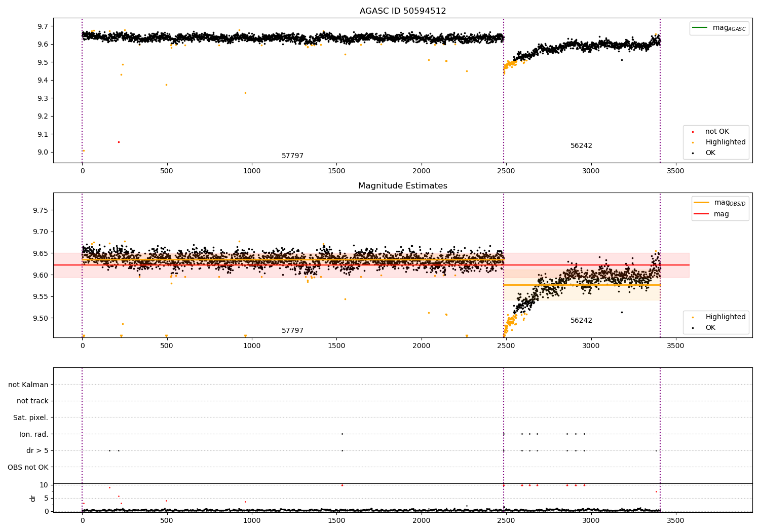Image resolution: width=760 pixels, height=532 pixels.
Task: Click '57797' label in the Magnitude Estimates plot
Action: point(293,331)
